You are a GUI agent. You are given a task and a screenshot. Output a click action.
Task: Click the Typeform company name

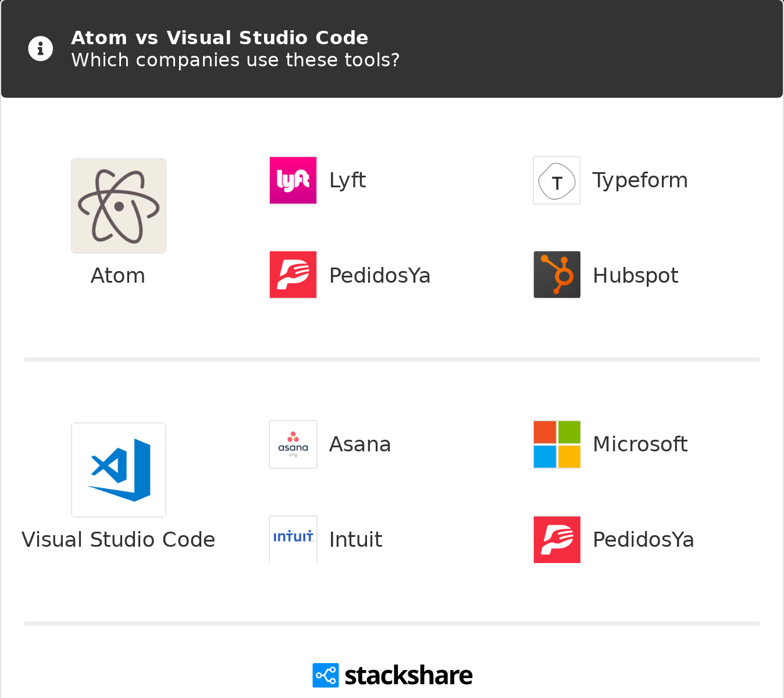pyautogui.click(x=640, y=180)
